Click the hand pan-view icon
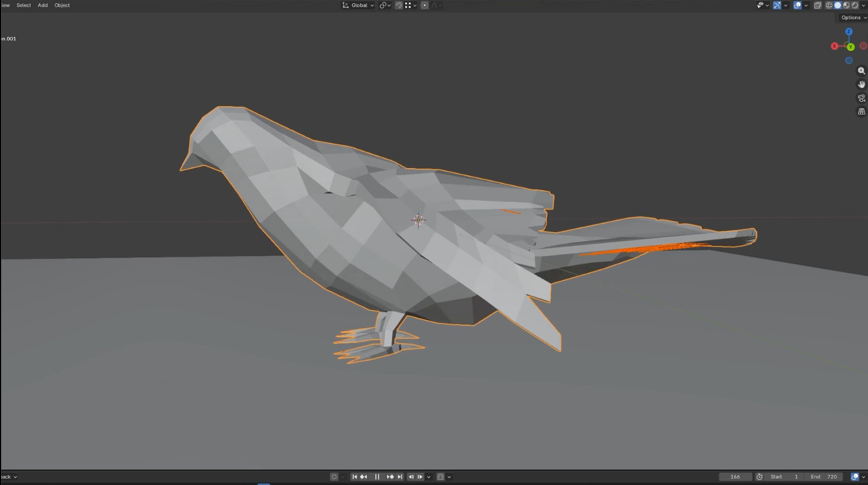Image resolution: width=868 pixels, height=485 pixels. pyautogui.click(x=861, y=85)
